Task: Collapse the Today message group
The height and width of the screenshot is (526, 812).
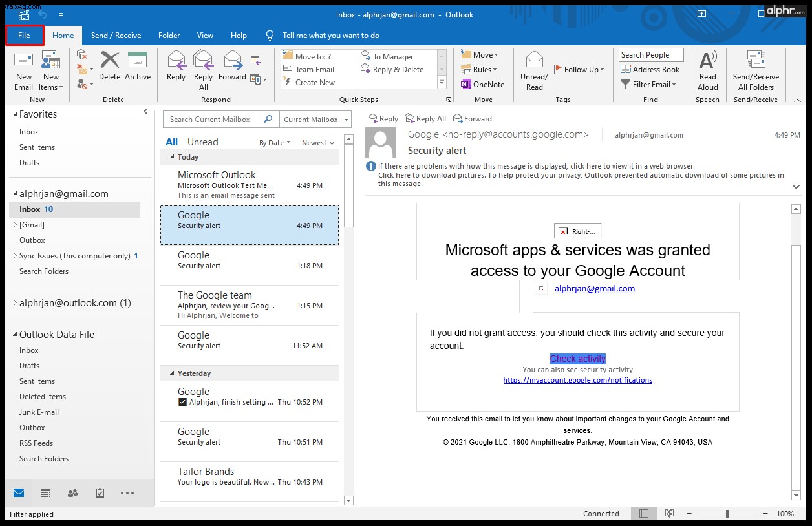Action: coord(172,157)
